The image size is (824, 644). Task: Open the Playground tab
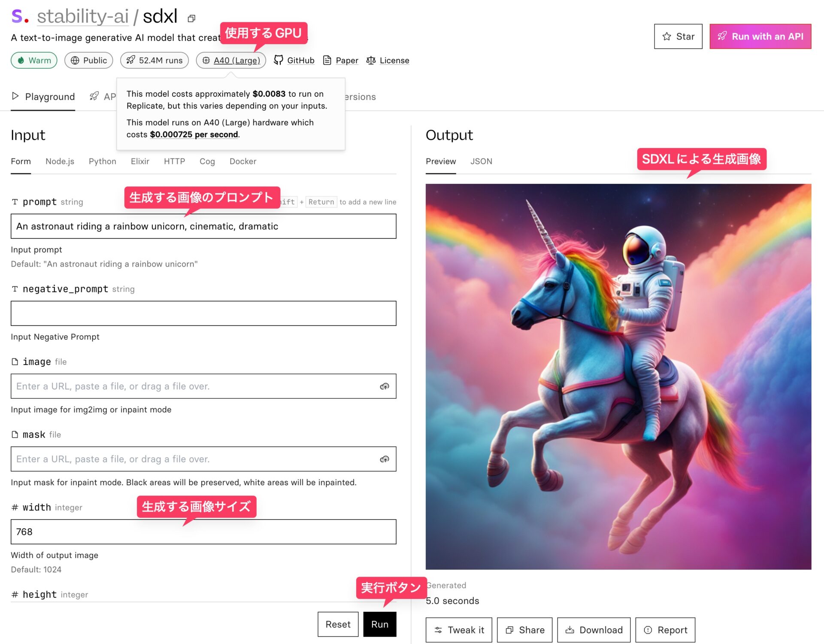[x=43, y=97]
